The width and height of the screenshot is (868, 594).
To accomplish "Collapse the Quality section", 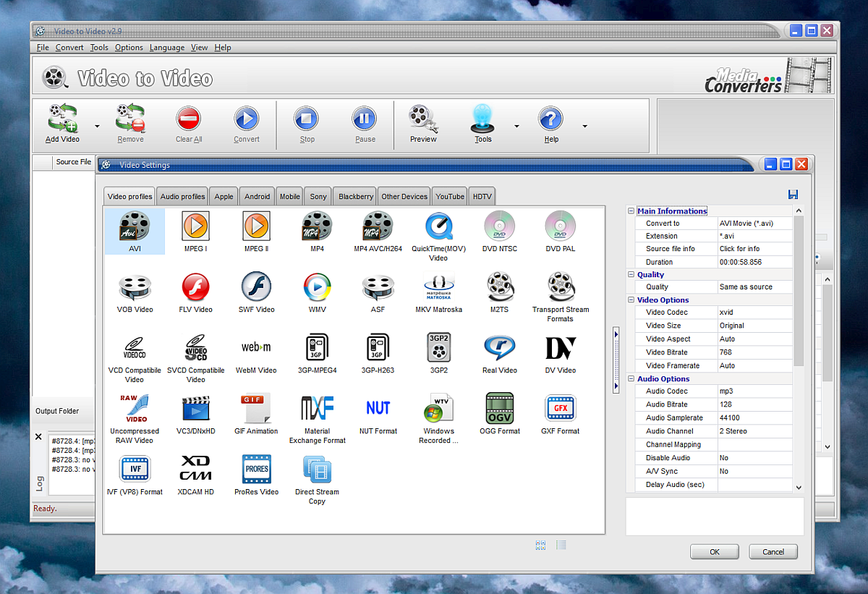I will tap(631, 274).
